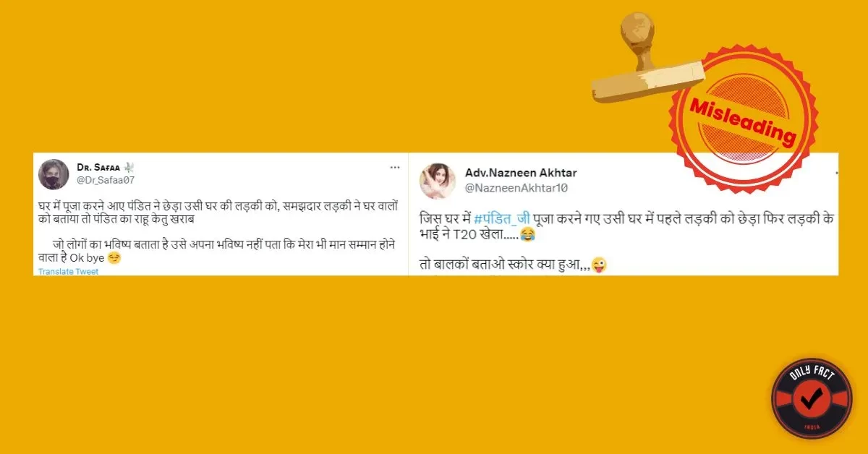This screenshot has height=454, width=868.
Task: Select Nazneen Akhtar's tweet body text
Action: (x=626, y=241)
